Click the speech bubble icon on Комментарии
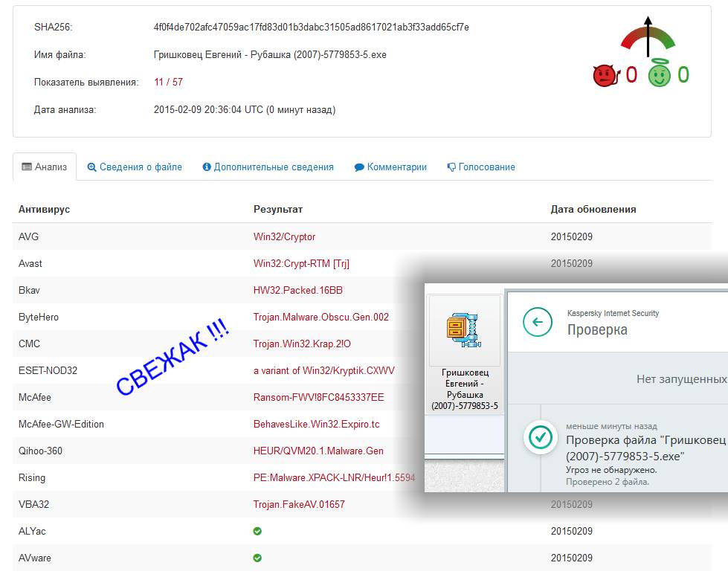Image resolution: width=728 pixels, height=577 pixels. click(x=359, y=167)
